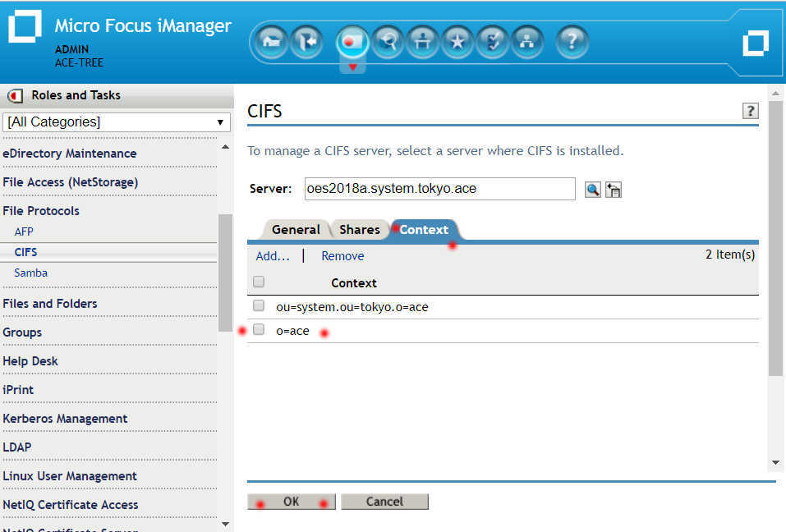The width and height of the screenshot is (786, 532).
Task: Collapse the File Protocols role
Action: (41, 211)
